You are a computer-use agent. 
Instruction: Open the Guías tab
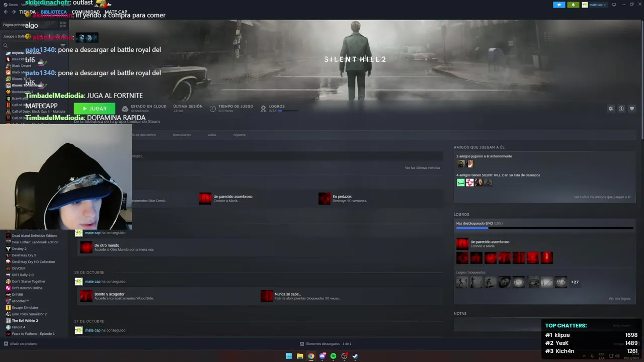pos(212,135)
